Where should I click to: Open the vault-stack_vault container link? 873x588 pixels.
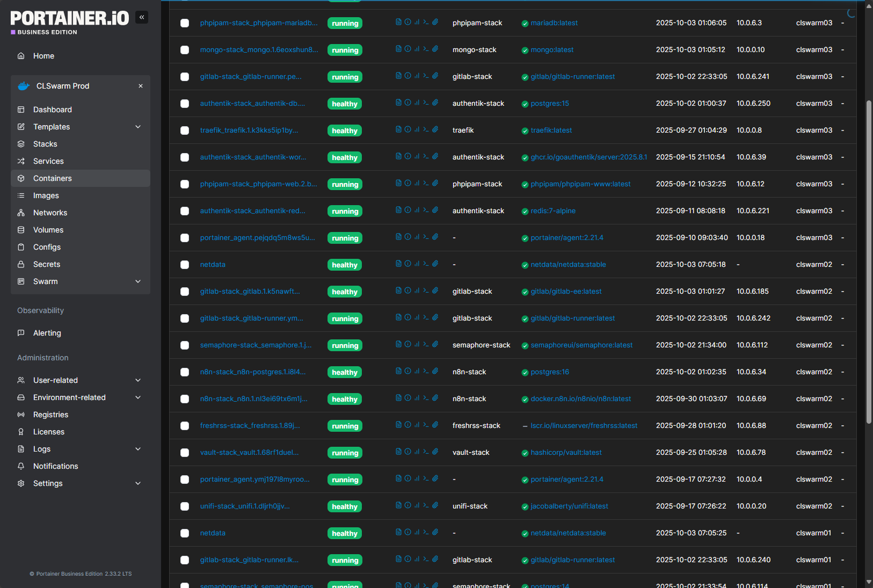point(250,452)
